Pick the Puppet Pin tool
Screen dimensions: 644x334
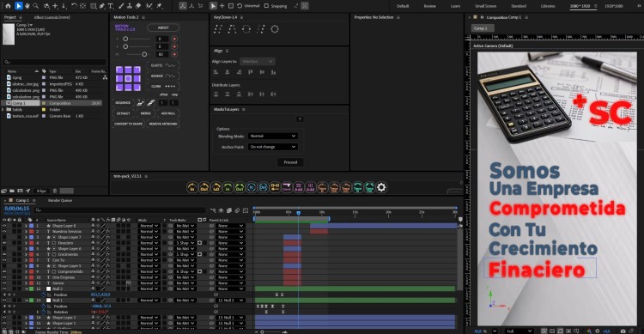coord(160,6)
